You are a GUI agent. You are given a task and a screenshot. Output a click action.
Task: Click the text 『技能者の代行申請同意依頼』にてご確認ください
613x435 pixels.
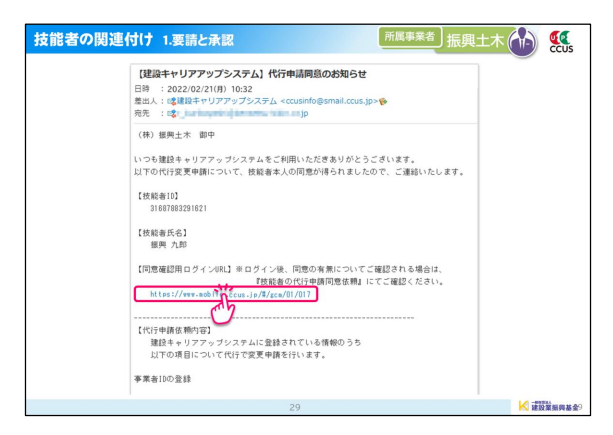[x=350, y=281]
